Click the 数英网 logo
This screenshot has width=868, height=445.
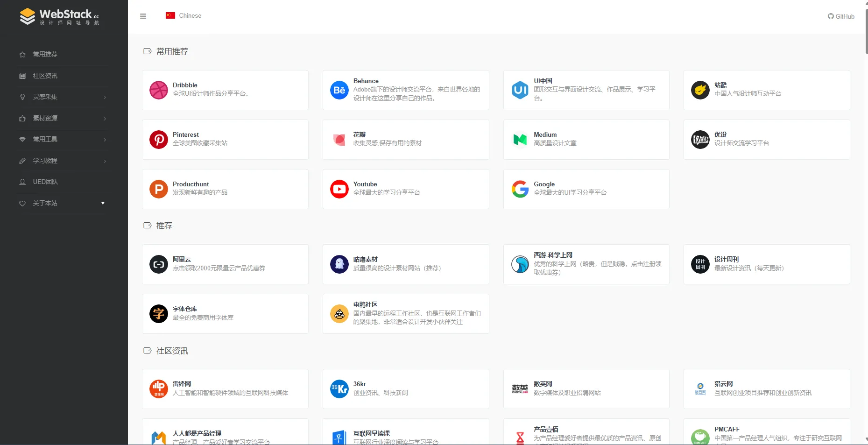click(x=520, y=389)
